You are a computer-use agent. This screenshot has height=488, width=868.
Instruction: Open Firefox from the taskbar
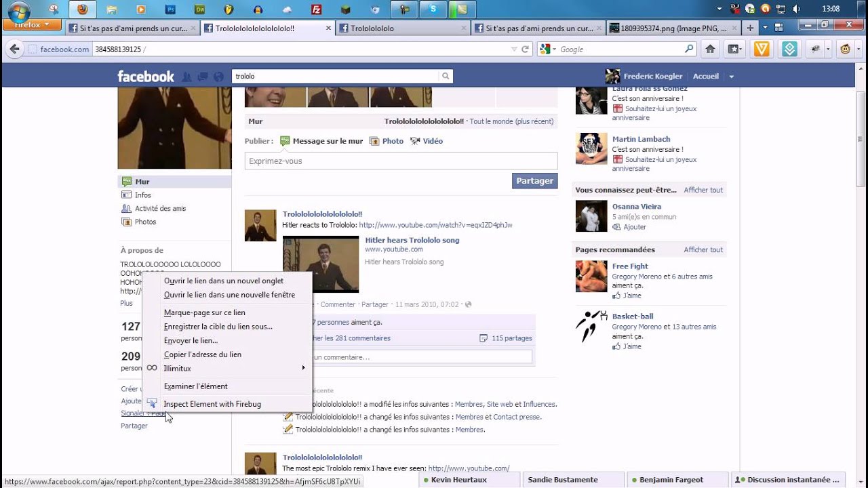coord(82,9)
